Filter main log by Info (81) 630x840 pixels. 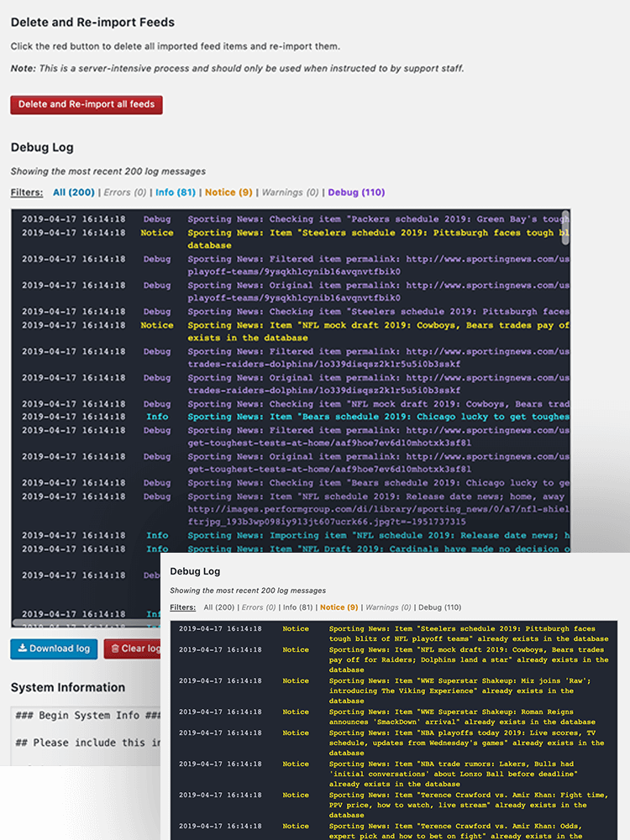(176, 192)
